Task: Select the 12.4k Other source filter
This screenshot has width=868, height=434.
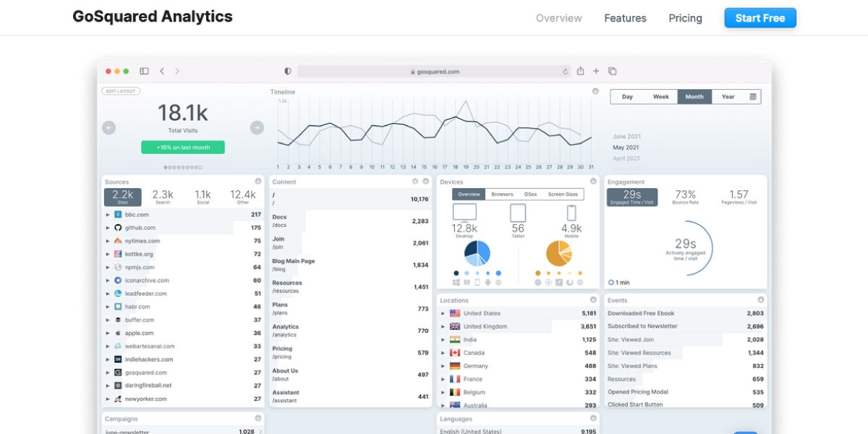Action: click(x=242, y=197)
